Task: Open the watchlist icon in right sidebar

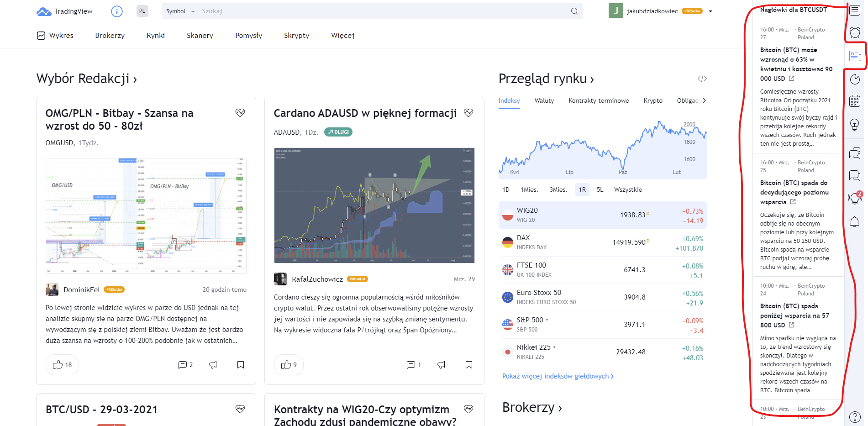Action: tap(855, 11)
